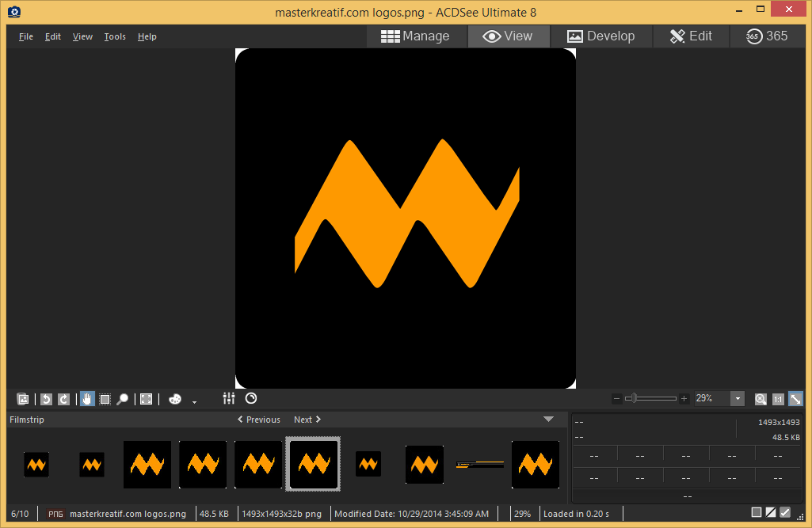
Task: Click the circular auto-lens icon
Action: pos(251,398)
